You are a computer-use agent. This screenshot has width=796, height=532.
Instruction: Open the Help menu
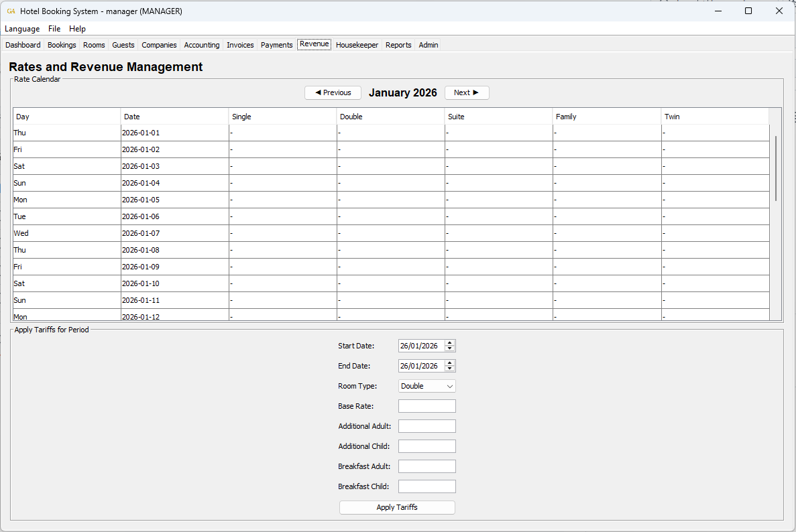[78, 29]
